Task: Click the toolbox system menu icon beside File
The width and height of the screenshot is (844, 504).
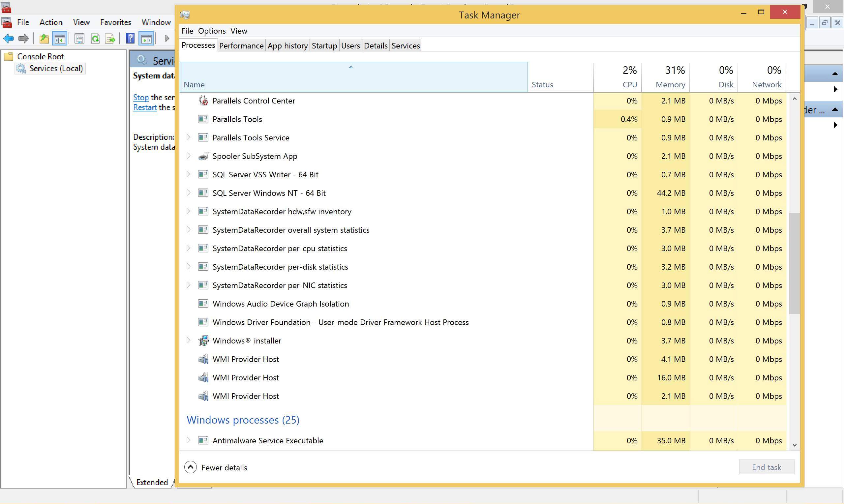Action: pyautogui.click(x=7, y=23)
